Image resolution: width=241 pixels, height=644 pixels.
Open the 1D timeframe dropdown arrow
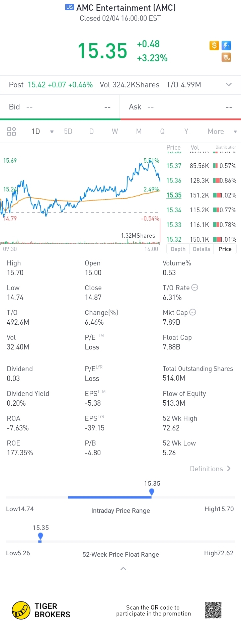pos(52,132)
